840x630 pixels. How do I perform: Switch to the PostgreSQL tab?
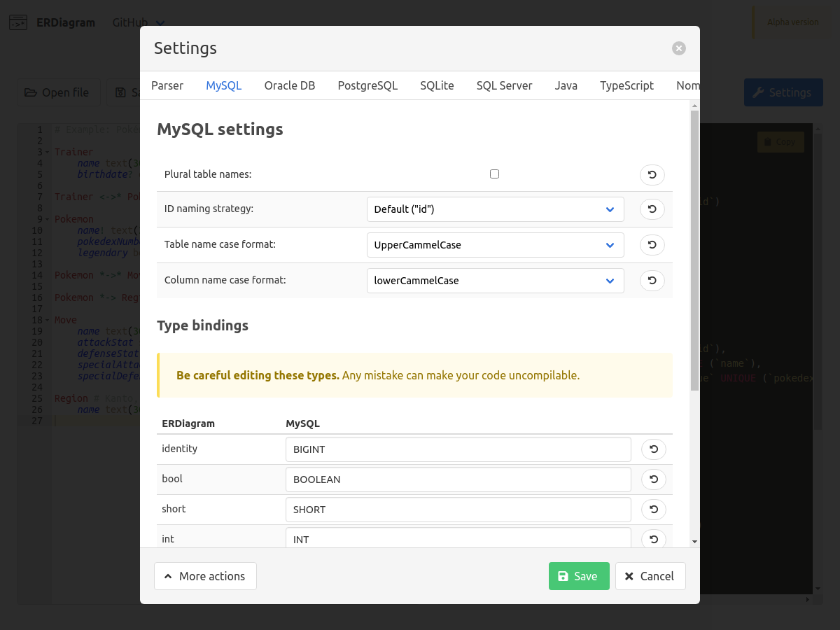pyautogui.click(x=367, y=85)
